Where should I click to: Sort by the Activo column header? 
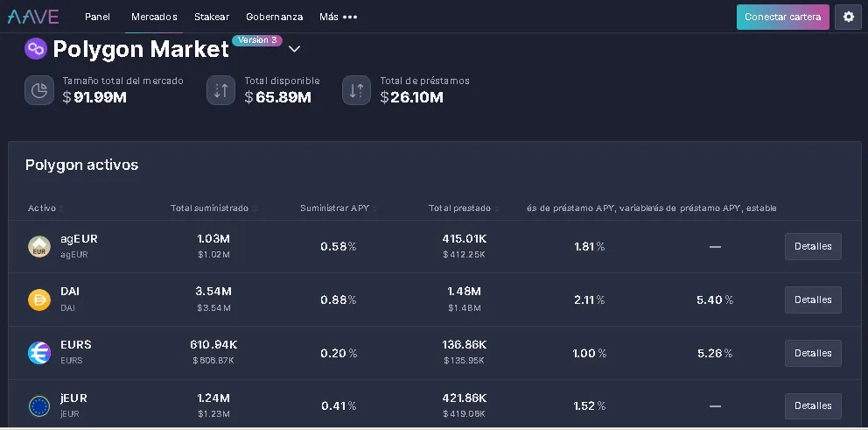point(45,208)
